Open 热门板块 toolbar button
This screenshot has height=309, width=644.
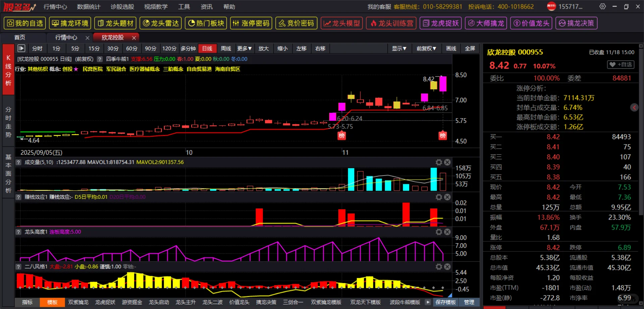click(x=206, y=23)
